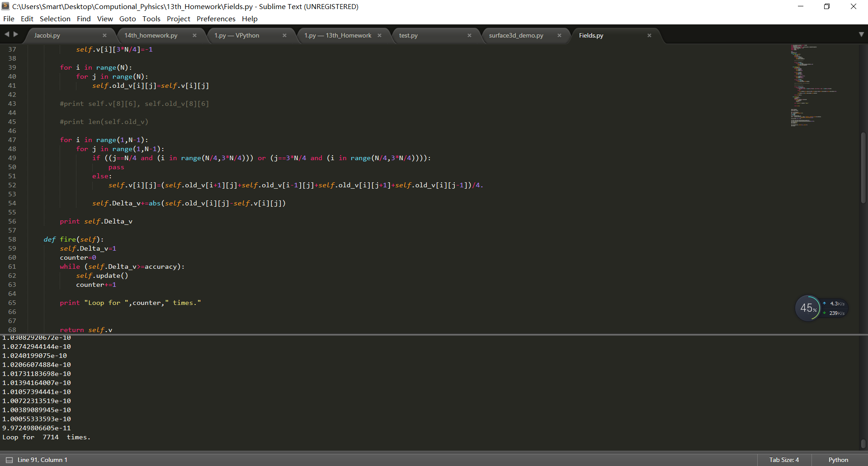Minimize the Sublime Text window
Image resolution: width=868 pixels, height=466 pixels.
pyautogui.click(x=800, y=6)
